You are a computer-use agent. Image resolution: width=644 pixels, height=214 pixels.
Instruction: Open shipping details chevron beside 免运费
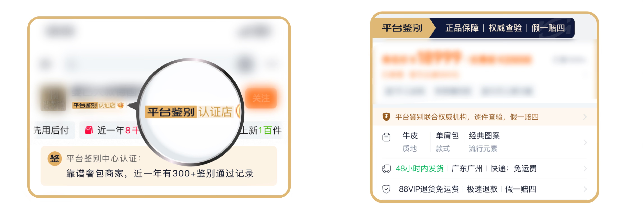[585, 169]
